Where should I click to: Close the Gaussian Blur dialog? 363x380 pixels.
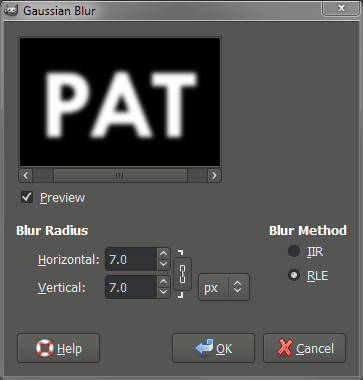pos(341,8)
